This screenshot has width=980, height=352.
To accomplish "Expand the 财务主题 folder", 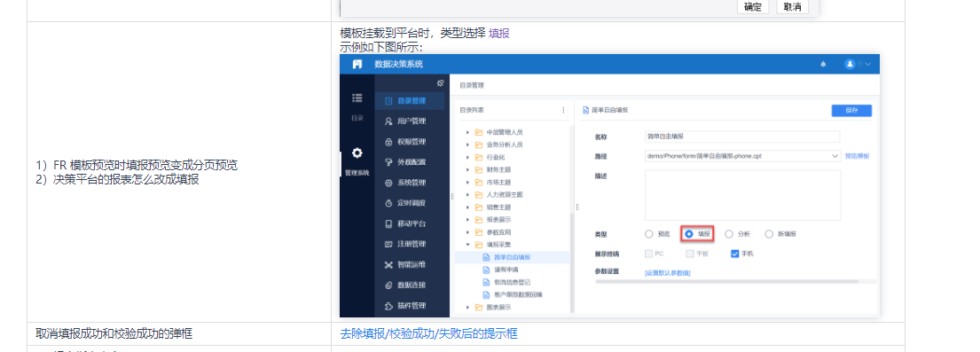I will (467, 169).
